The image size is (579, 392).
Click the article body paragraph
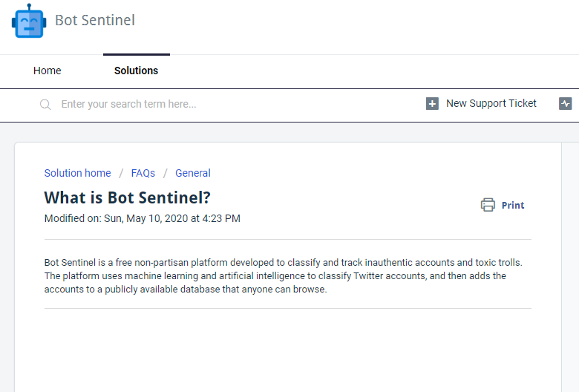click(284, 276)
